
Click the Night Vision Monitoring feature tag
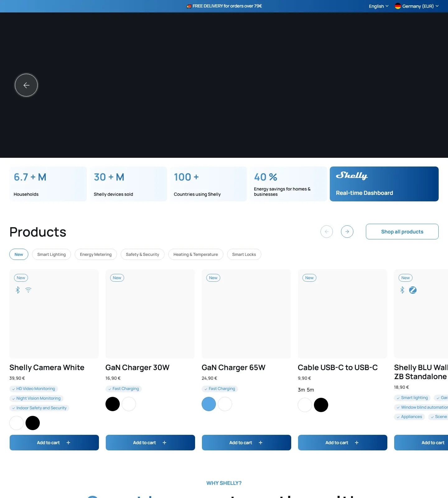37,398
